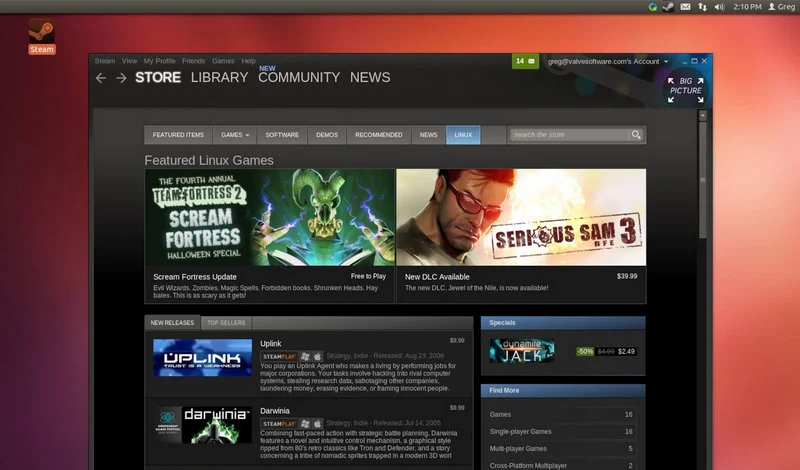
Task: Switch to the New Releases tab
Action: click(x=172, y=323)
